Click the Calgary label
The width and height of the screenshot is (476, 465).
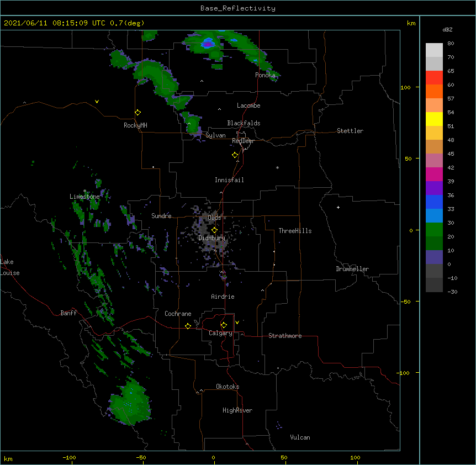pos(220,333)
